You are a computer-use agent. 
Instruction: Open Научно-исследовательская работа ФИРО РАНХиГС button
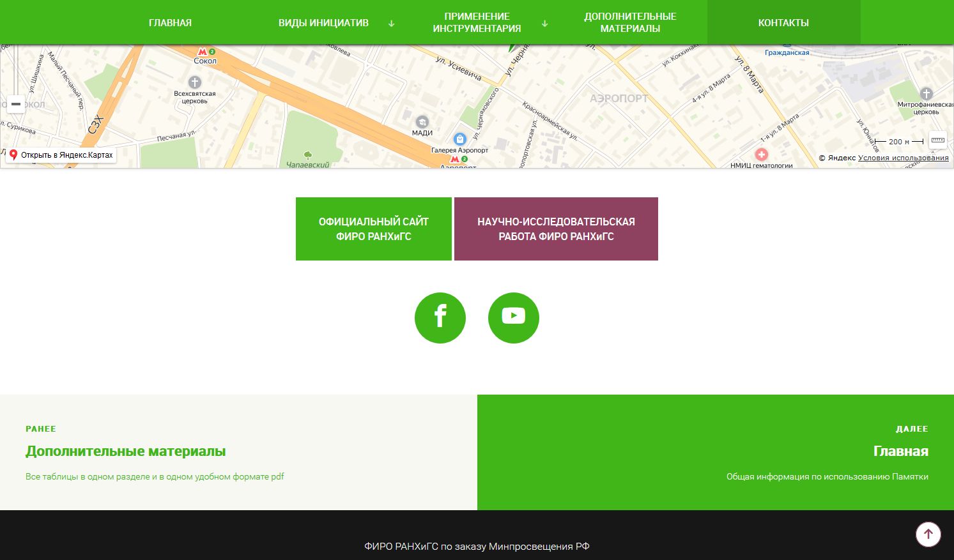tap(556, 229)
